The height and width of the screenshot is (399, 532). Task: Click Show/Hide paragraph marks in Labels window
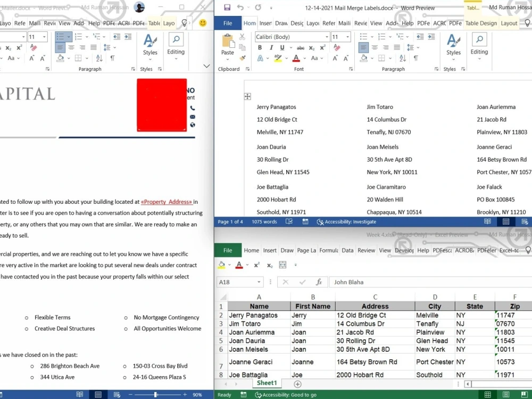pos(415,59)
